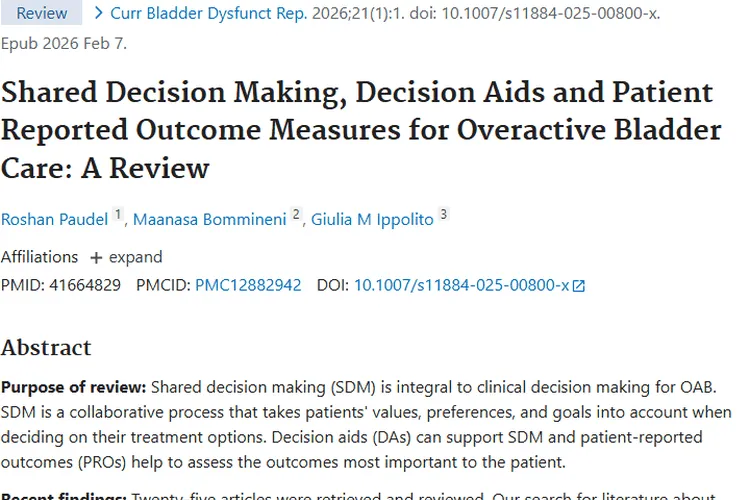Image resolution: width=750 pixels, height=500 pixels.
Task: Click affiliation superscript 2 after Bommineni
Action: point(296,215)
